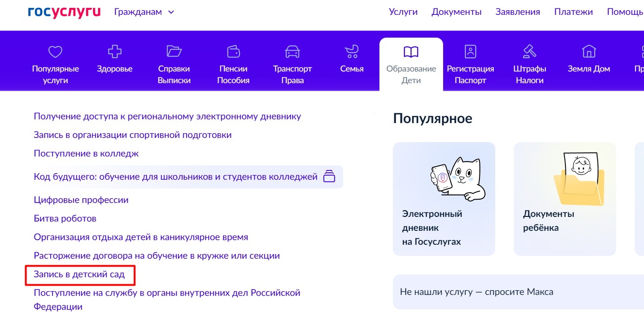Click the Пенсии Пособия wallet icon
This screenshot has width=644, height=320.
click(x=233, y=51)
